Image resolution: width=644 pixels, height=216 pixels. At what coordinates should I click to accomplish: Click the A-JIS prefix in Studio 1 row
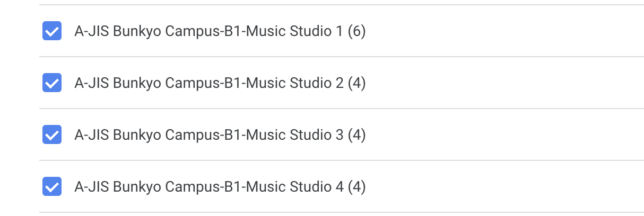click(92, 31)
